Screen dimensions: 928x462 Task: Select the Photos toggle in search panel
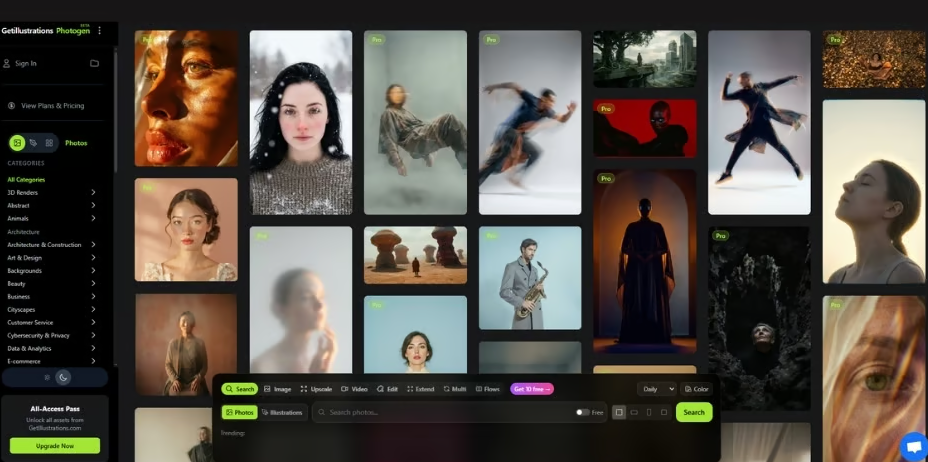240,412
